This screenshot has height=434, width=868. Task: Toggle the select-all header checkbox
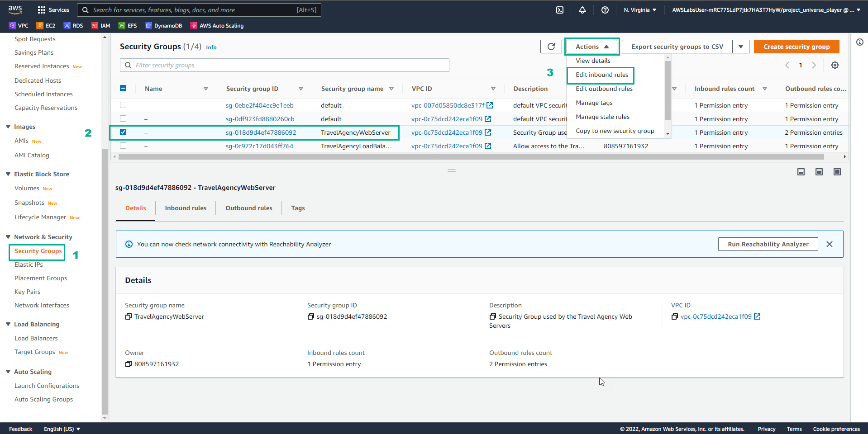click(x=123, y=89)
